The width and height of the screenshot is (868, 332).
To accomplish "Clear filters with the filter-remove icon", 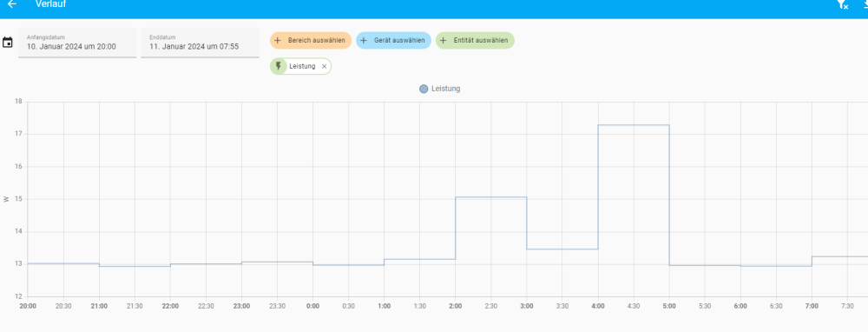I will pos(842,4).
